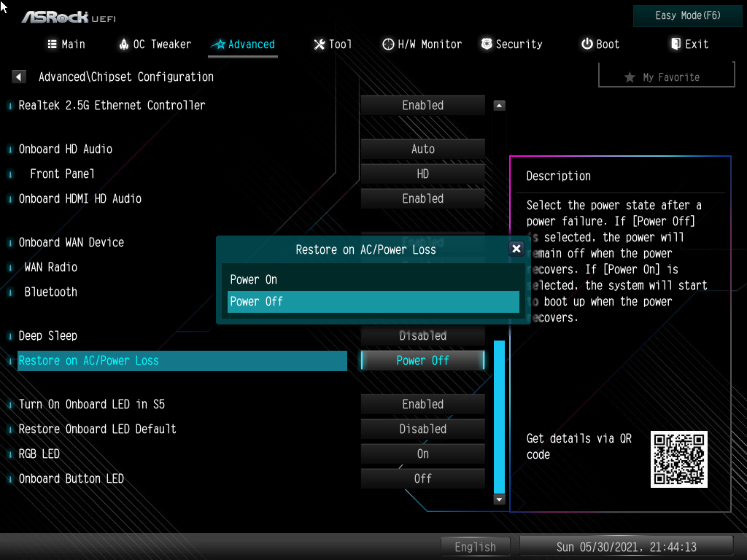Select Front Panel label
The image size is (747, 560).
click(62, 174)
